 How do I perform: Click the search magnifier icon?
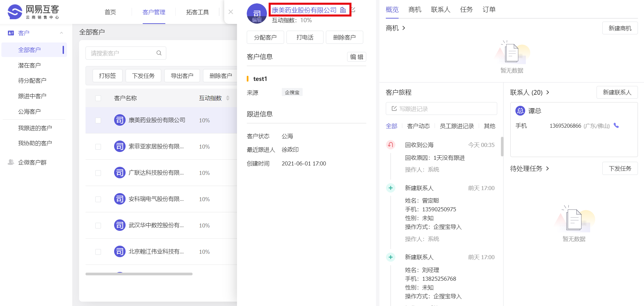[x=159, y=53]
